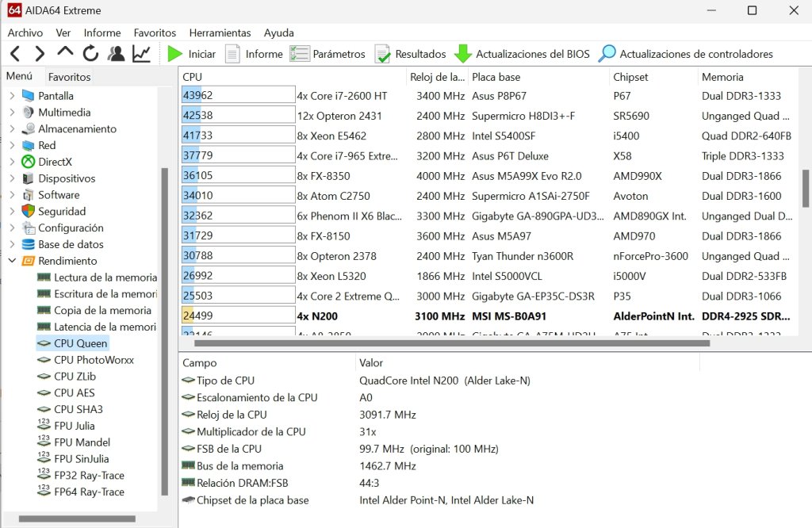Expand the Multimedia tree node
This screenshot has width=812, height=528.
click(x=12, y=113)
